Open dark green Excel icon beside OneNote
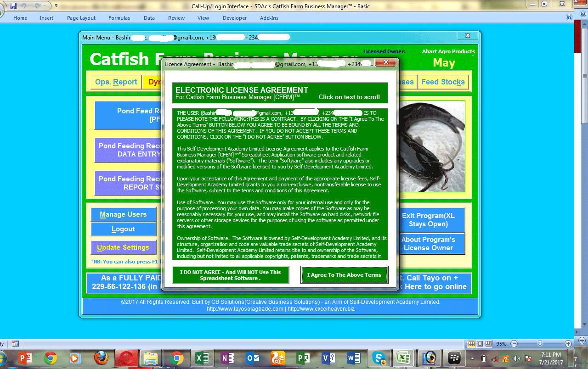588x369 pixels. click(x=202, y=358)
